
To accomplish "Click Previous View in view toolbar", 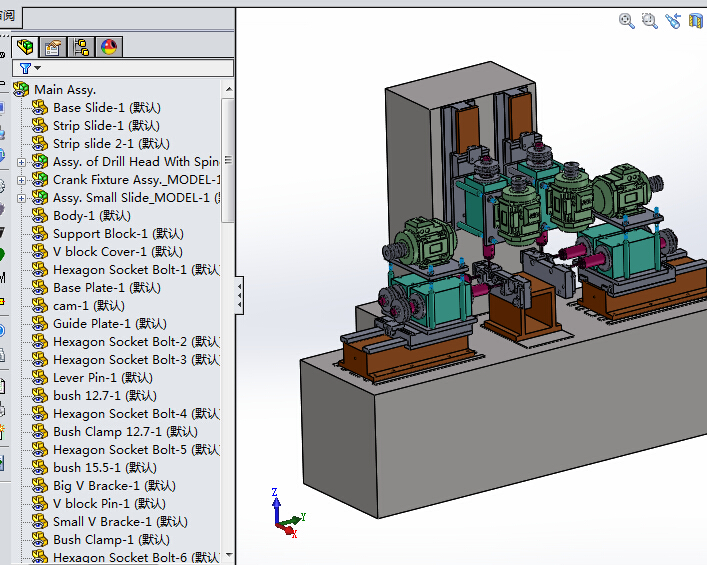I will [x=673, y=21].
